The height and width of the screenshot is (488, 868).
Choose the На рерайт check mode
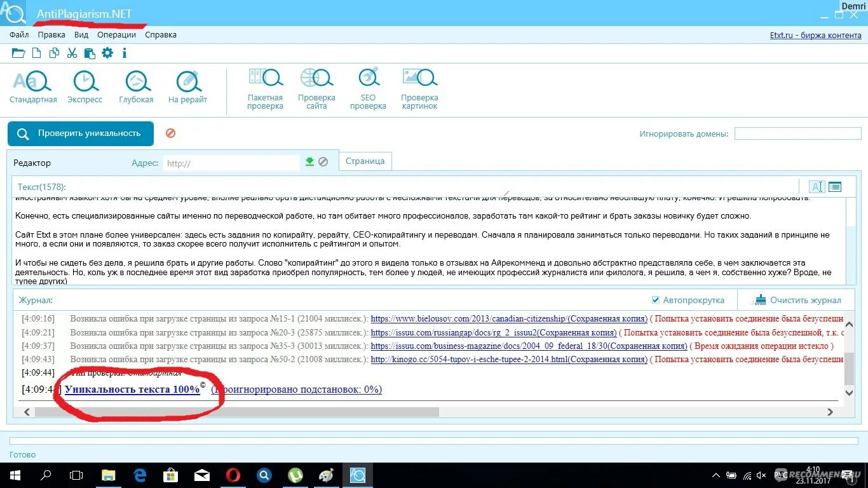(187, 86)
